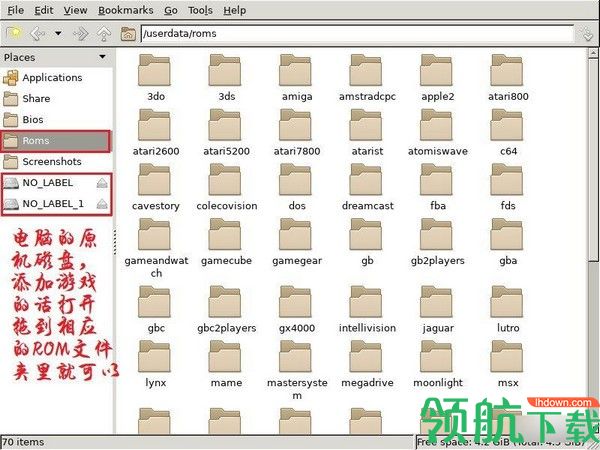Image resolution: width=600 pixels, height=450 pixels.
Task: Select the gameandwatch folder
Action: tap(155, 248)
